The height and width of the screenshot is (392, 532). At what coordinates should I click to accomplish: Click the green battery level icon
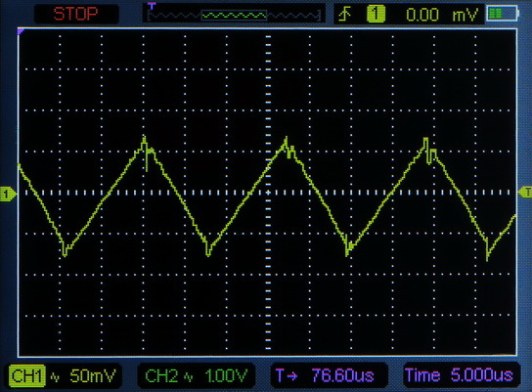tap(502, 14)
